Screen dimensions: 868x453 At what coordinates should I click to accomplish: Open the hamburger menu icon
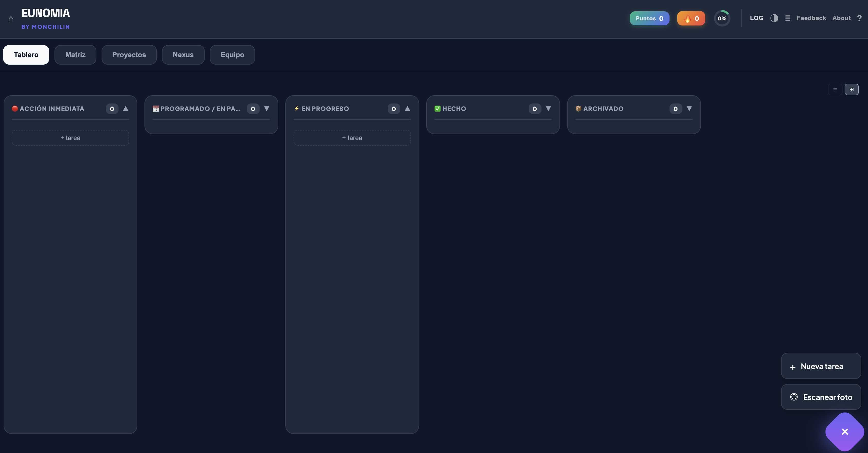(x=788, y=18)
